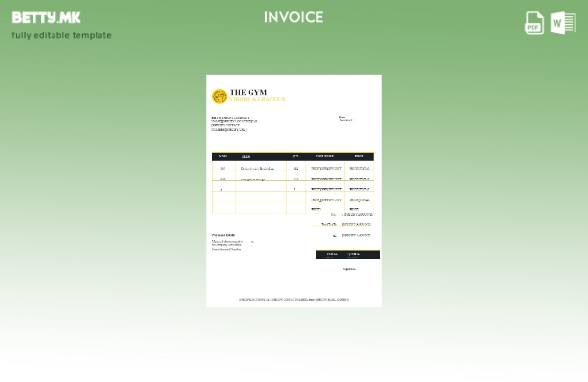The width and height of the screenshot is (588, 382).
Task: Click the black invoice table header row
Action: [x=293, y=156]
